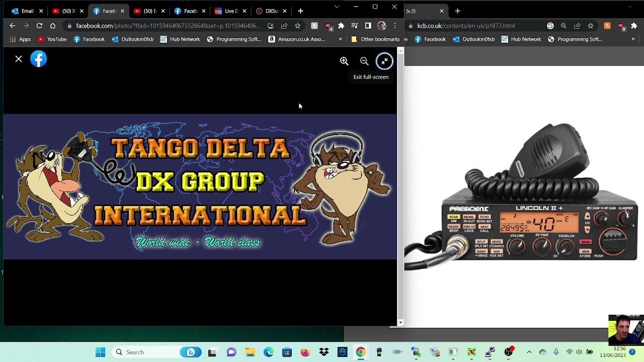
Task: Click the left browser vertical scrollbar
Action: [400, 186]
